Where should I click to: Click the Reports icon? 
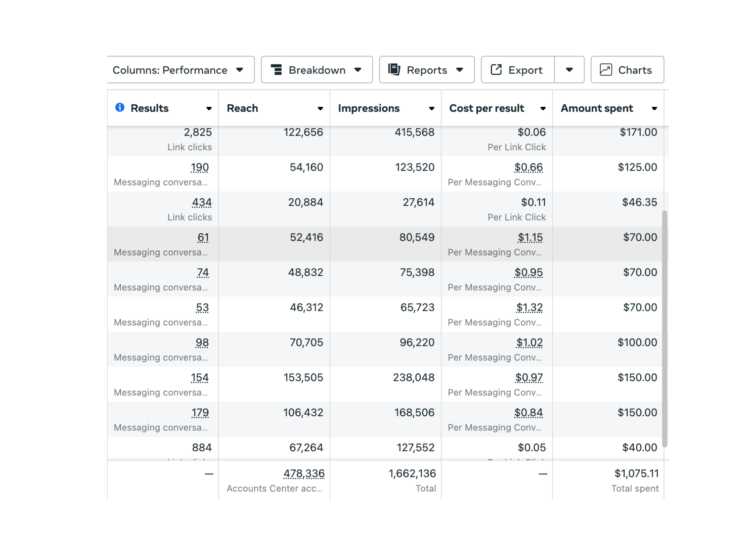click(394, 70)
